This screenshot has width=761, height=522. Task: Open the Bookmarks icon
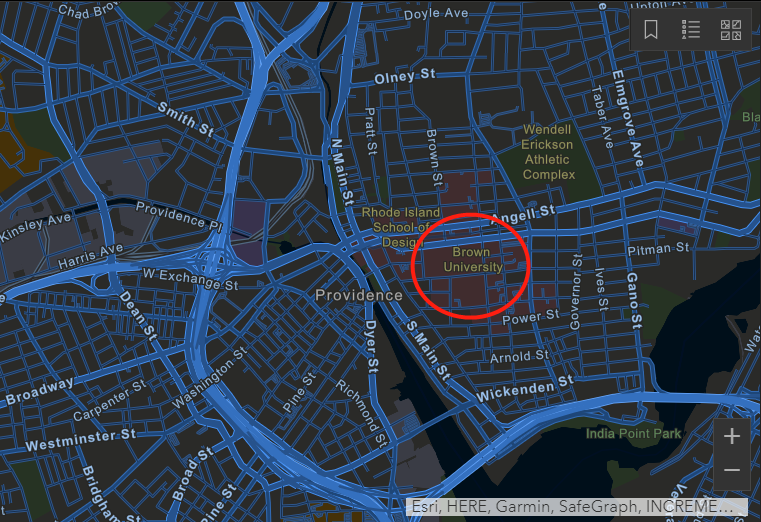(x=651, y=30)
